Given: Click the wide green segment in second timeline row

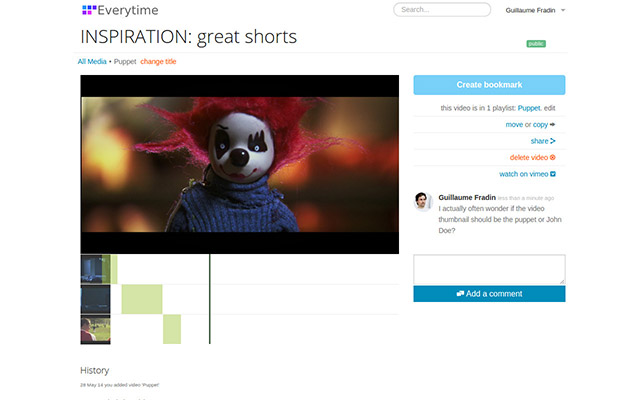Looking at the screenshot, I should coord(142,299).
